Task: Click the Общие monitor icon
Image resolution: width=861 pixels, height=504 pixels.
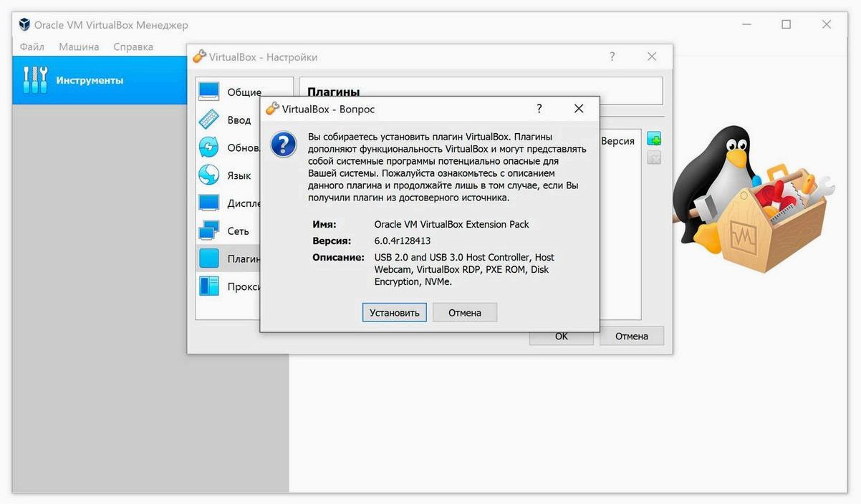Action: (208, 91)
